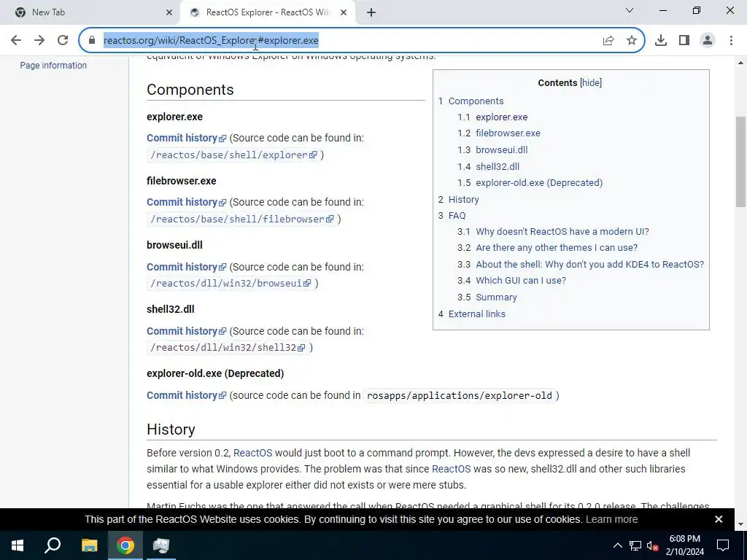Open taskbar clock showing 6:08 PM

[x=684, y=545]
